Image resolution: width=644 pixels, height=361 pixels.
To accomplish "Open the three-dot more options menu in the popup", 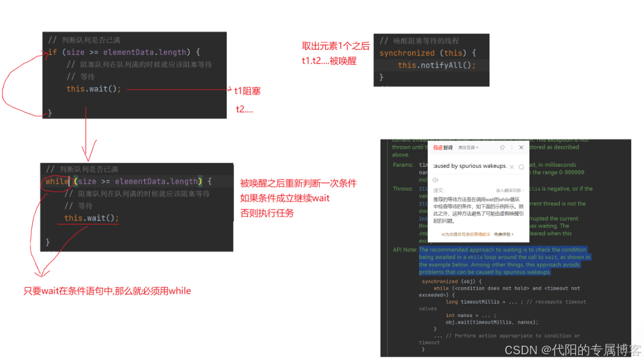I will coord(511,148).
